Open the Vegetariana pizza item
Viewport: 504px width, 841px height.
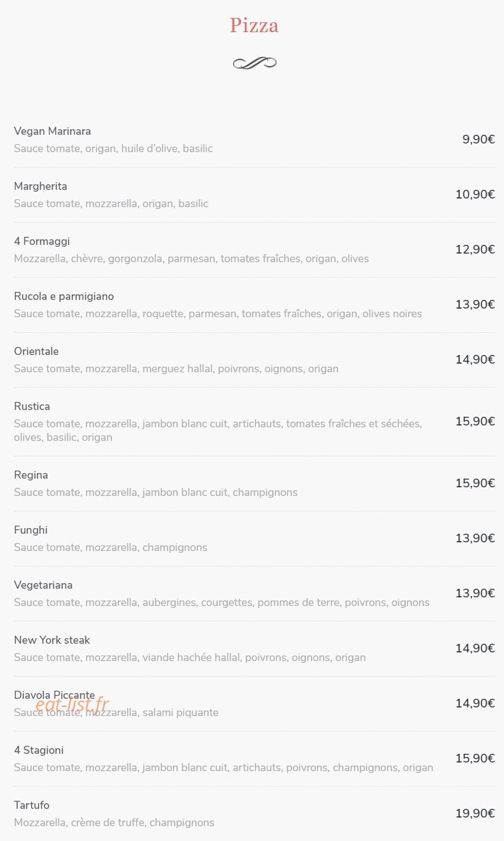(43, 585)
